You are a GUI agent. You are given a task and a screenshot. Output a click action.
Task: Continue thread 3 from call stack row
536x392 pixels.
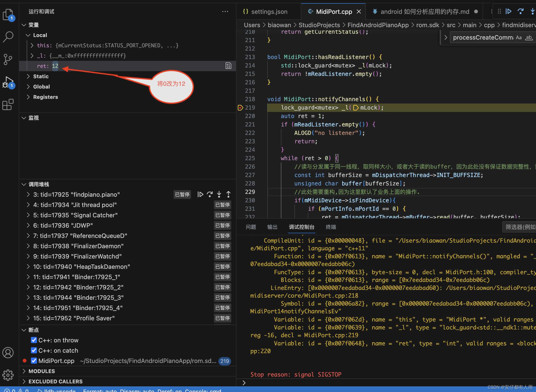click(200, 195)
